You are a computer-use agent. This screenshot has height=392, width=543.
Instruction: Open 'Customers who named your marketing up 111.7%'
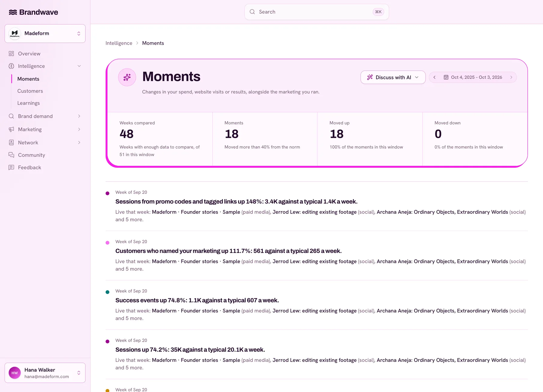point(228,251)
